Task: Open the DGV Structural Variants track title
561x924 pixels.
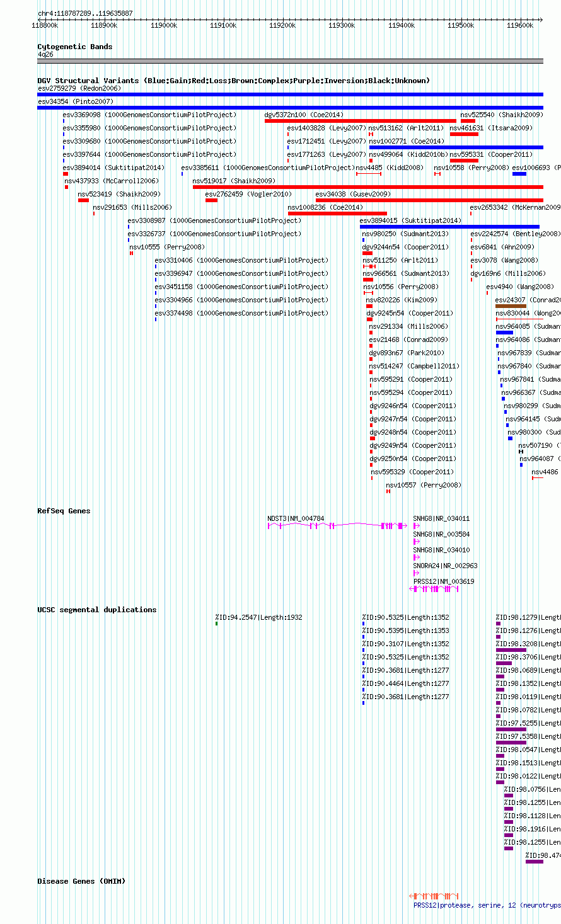Action: (233, 81)
